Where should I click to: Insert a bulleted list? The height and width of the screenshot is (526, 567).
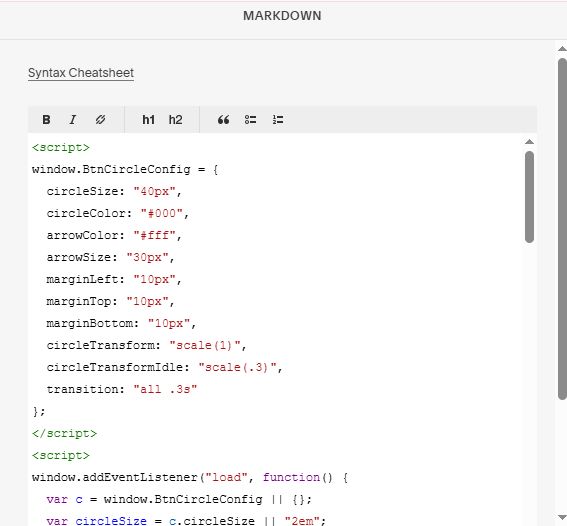point(250,120)
